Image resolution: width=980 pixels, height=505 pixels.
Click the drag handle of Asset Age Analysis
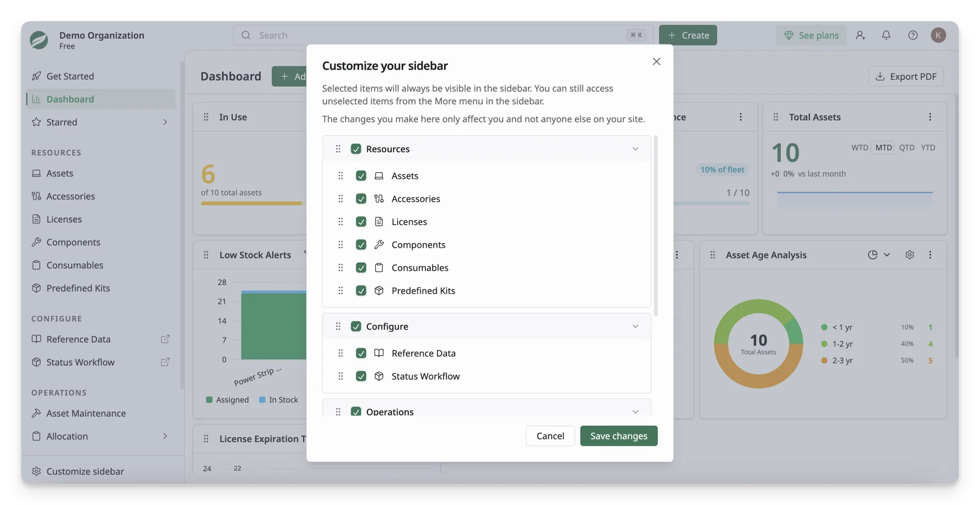[713, 255]
